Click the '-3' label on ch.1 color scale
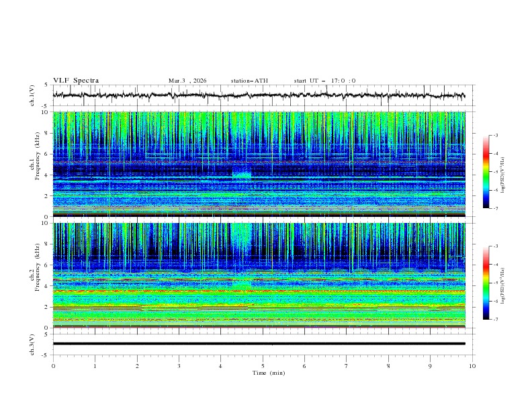This screenshot has width=532, height=411. [x=496, y=135]
